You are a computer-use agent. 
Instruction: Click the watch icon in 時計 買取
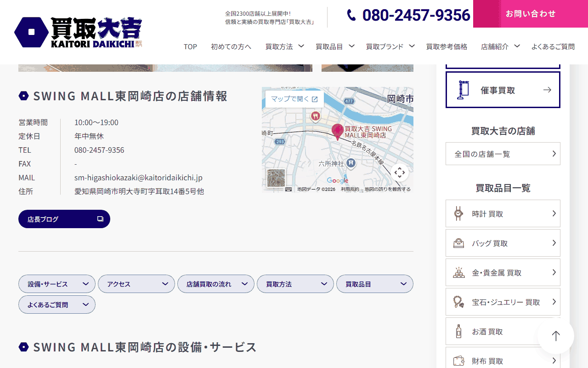click(458, 213)
